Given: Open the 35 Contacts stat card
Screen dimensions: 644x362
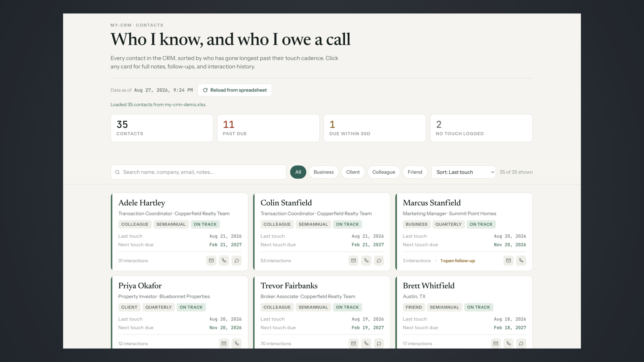Looking at the screenshot, I should click(x=162, y=128).
